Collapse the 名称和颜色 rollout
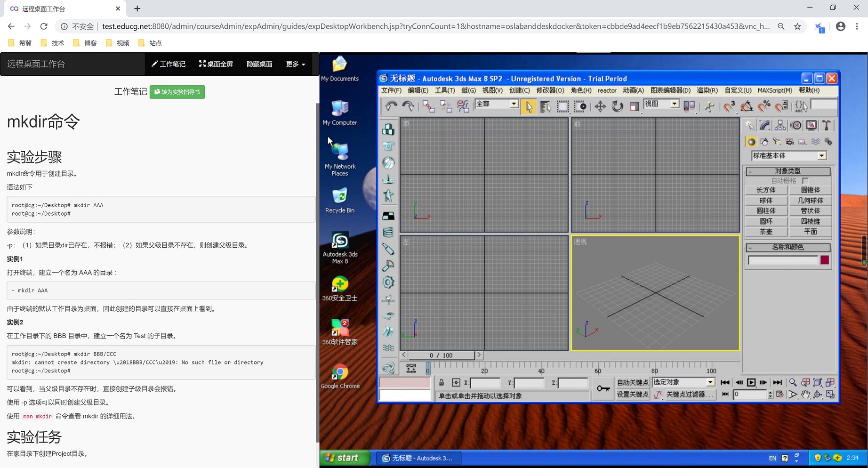868x468 pixels. (788, 247)
